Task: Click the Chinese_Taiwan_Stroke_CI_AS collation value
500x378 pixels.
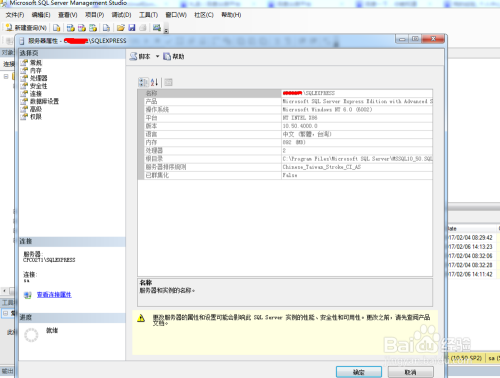Action: [322, 167]
